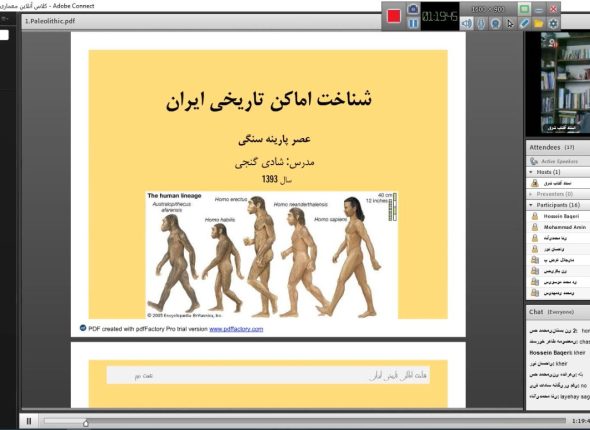
Task: Click the 'Homo sapiens' label in image
Action: tap(330, 219)
